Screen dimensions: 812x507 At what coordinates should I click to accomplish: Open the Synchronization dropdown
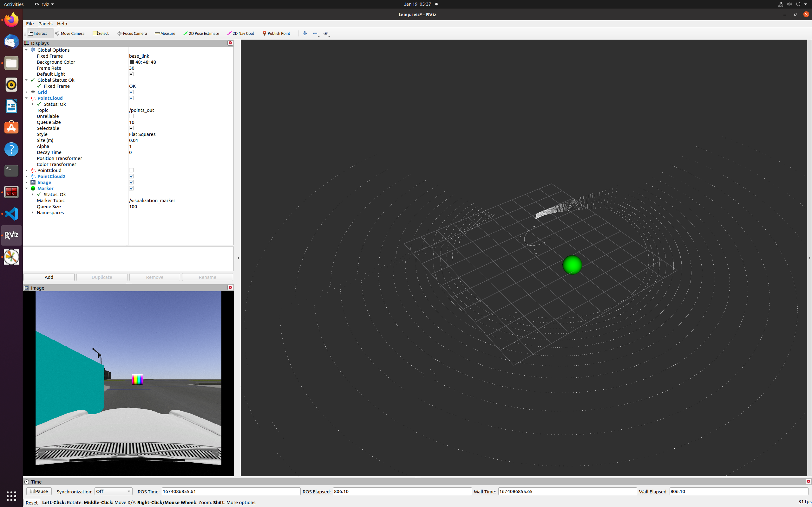113,491
